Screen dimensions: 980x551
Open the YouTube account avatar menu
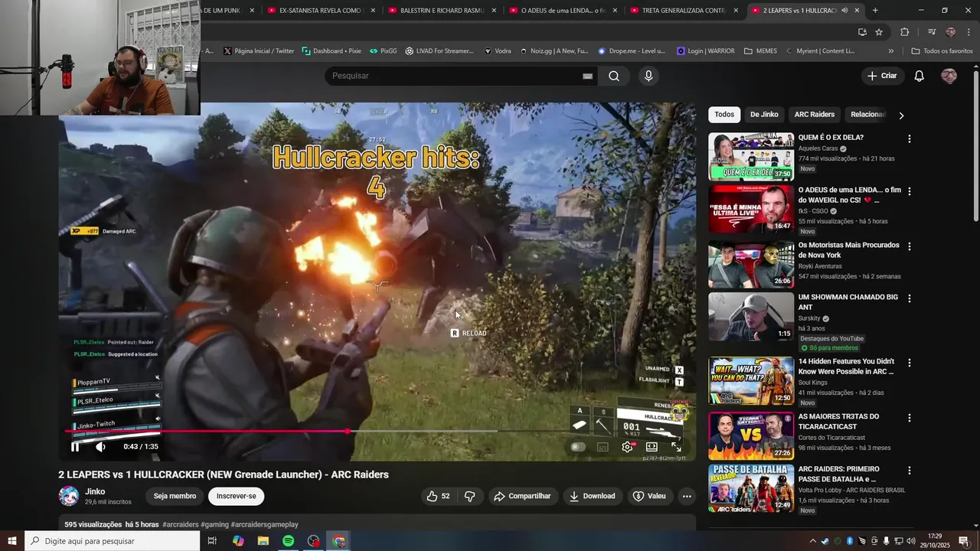(x=949, y=76)
